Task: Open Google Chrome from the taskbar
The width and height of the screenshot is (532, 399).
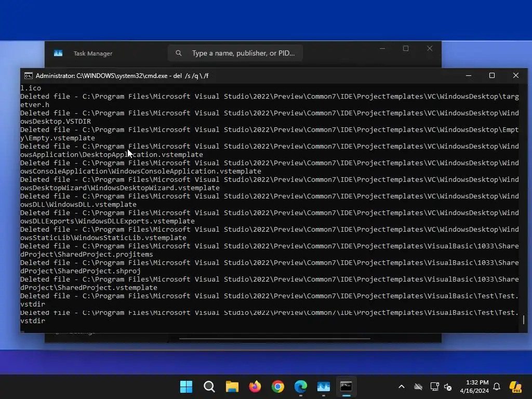Action: coord(278,387)
